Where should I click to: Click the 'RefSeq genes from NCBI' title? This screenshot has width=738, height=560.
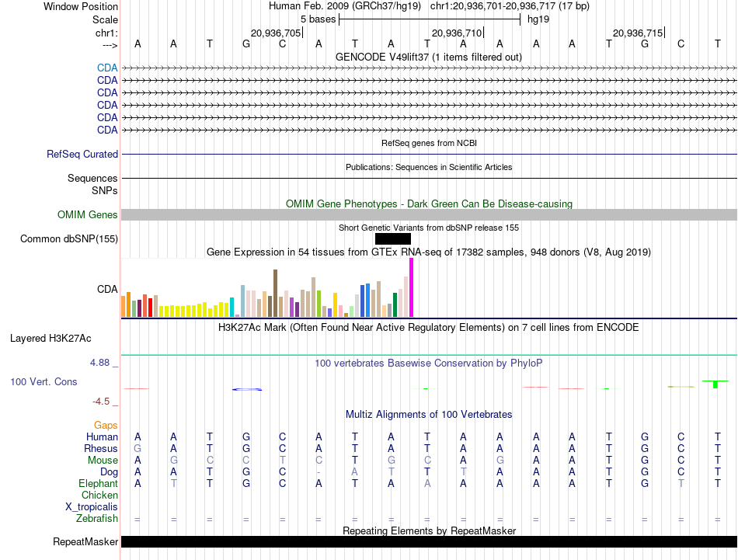coord(429,143)
